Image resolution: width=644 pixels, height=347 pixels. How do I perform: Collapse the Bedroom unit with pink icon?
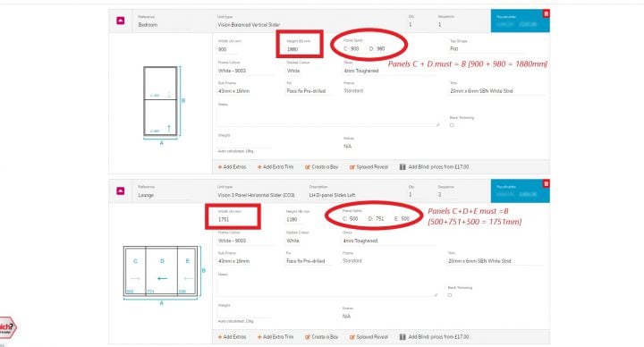coord(121,21)
